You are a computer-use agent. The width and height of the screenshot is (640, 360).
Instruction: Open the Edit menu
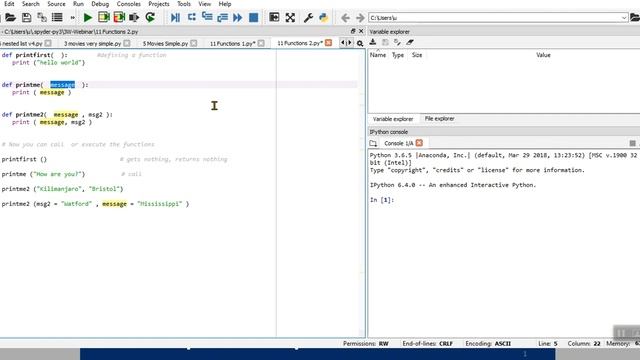click(9, 4)
